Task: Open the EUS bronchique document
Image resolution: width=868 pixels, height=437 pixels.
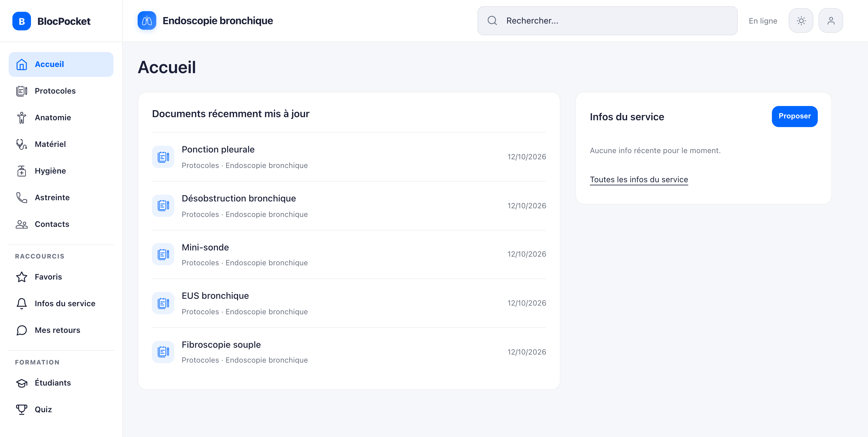Action: point(349,303)
